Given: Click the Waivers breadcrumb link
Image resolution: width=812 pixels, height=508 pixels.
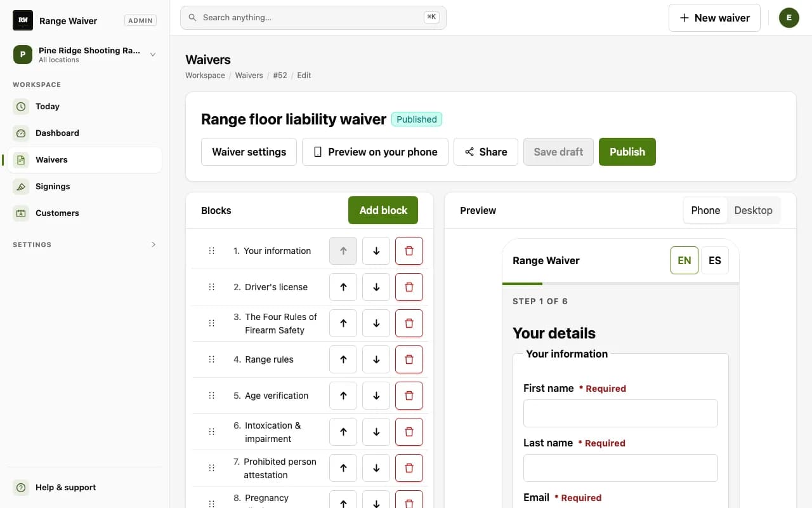Looking at the screenshot, I should click(x=249, y=76).
